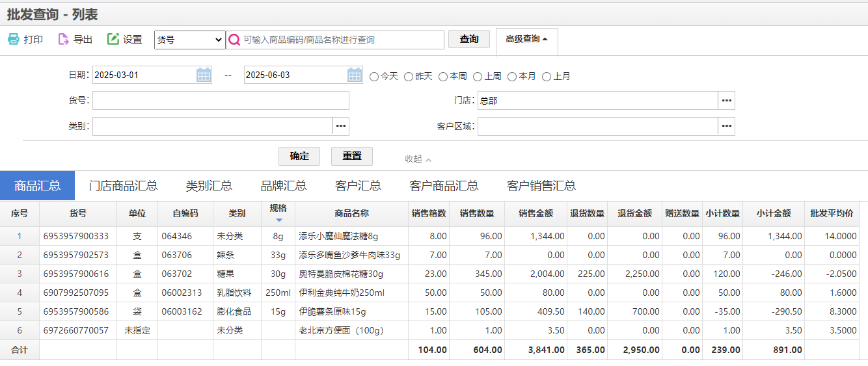Click the 类别 filter input field
Image resolution: width=868 pixels, height=366 pixels.
(212, 126)
